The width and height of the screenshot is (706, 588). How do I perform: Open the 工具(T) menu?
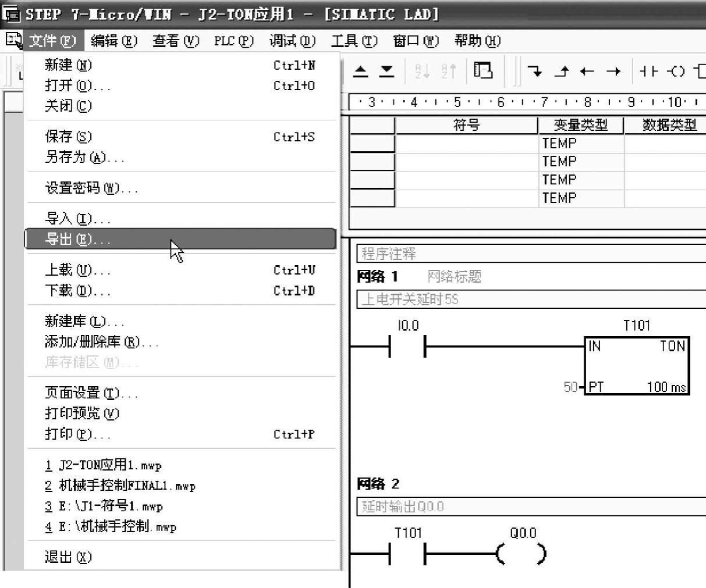354,41
